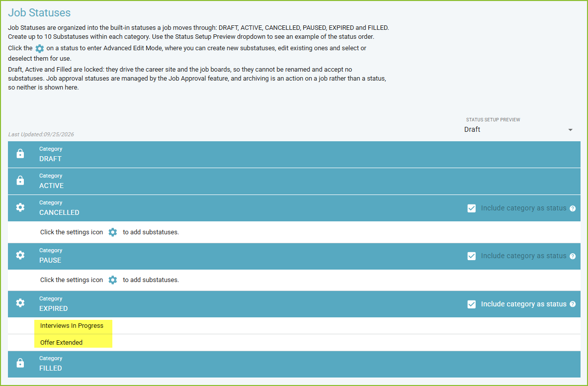Click the ACTIVE category name
The width and height of the screenshot is (588, 386).
click(51, 186)
